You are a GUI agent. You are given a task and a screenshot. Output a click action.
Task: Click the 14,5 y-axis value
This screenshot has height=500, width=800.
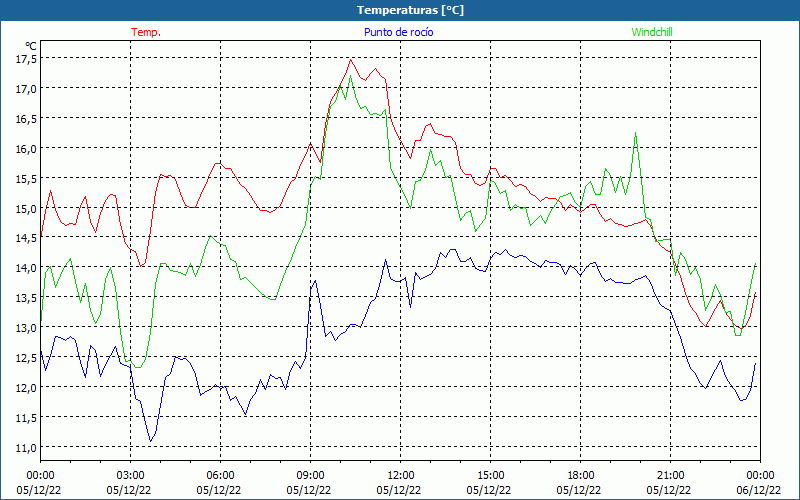26,238
